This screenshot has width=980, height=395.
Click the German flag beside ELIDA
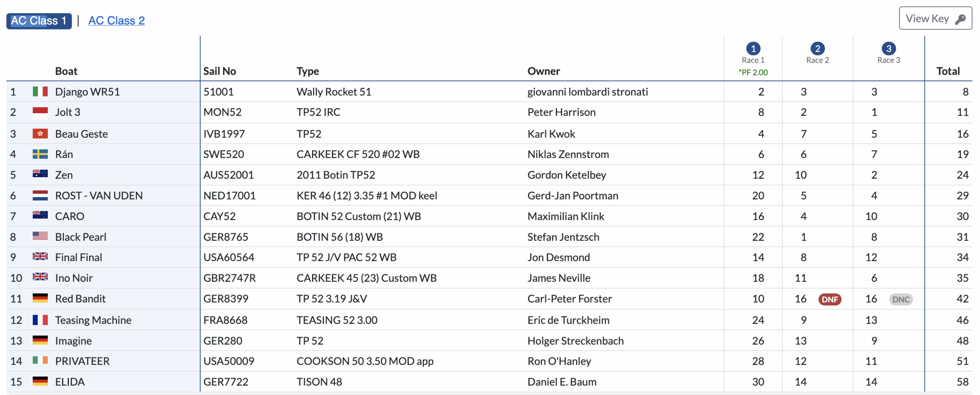40,381
